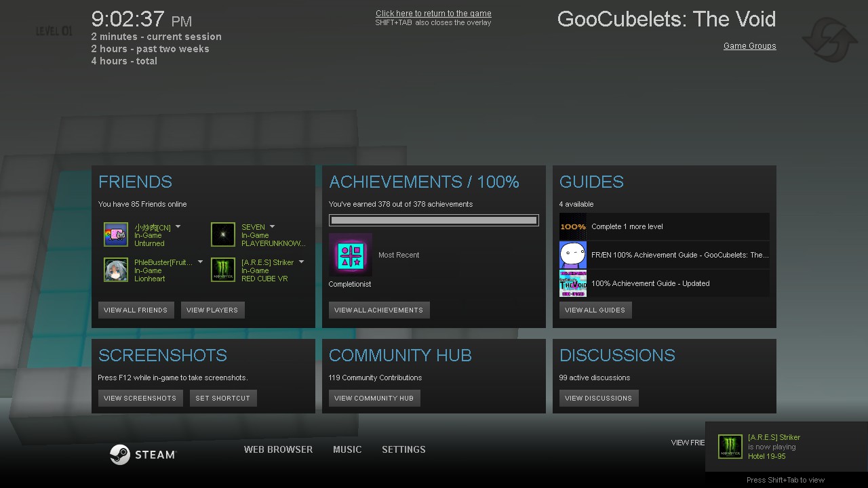Click the Monster avatar in the notification popup
Image resolution: width=868 pixels, height=488 pixels.
coord(730,447)
